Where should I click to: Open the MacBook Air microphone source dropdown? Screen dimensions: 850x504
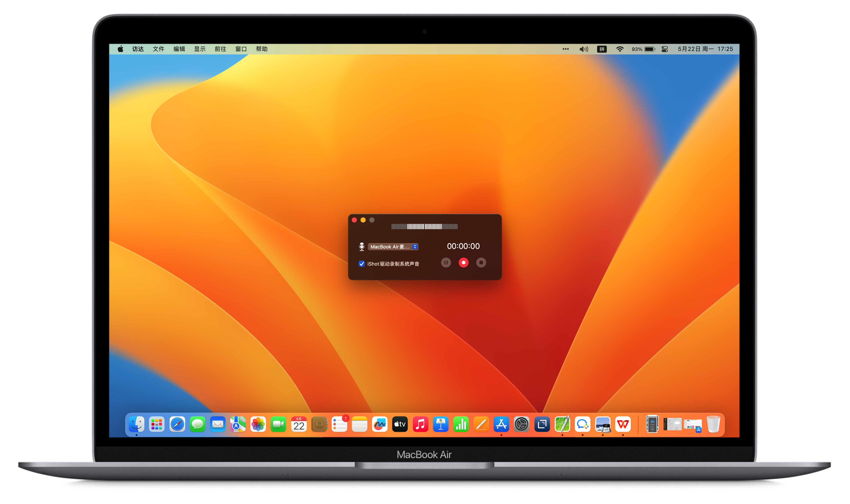click(393, 247)
